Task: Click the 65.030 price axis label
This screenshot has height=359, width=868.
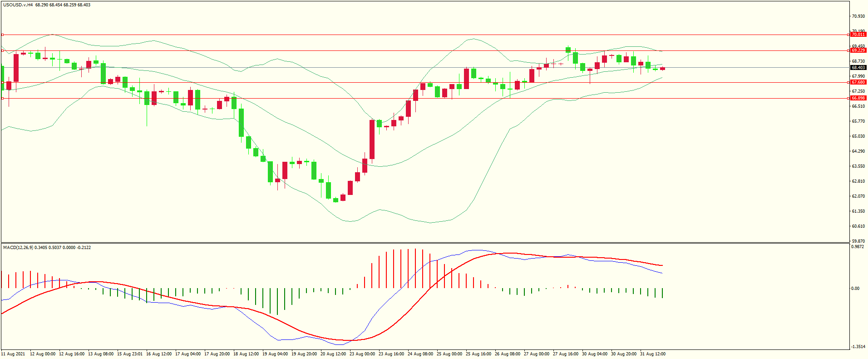Action: (x=858, y=136)
